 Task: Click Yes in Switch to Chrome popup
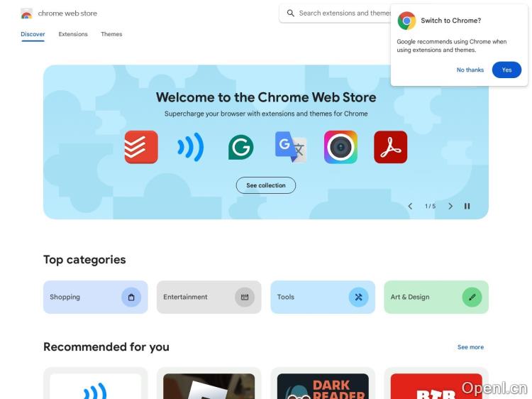coord(506,70)
